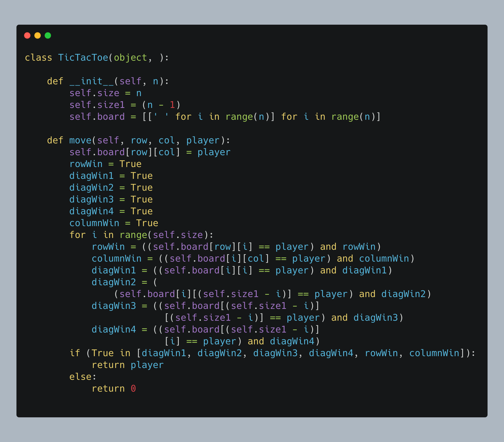Click the red close window dot

tap(27, 35)
